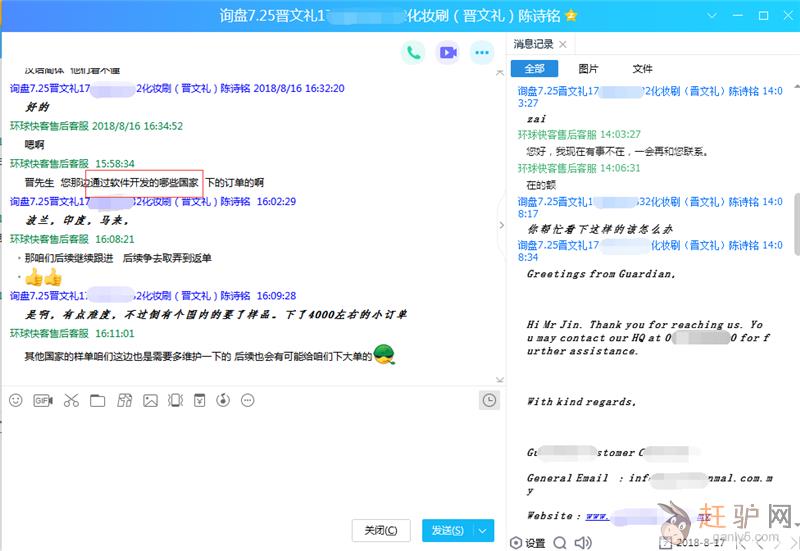This screenshot has width=800, height=551.
Task: Switch to the 图片 tab
Action: [589, 68]
